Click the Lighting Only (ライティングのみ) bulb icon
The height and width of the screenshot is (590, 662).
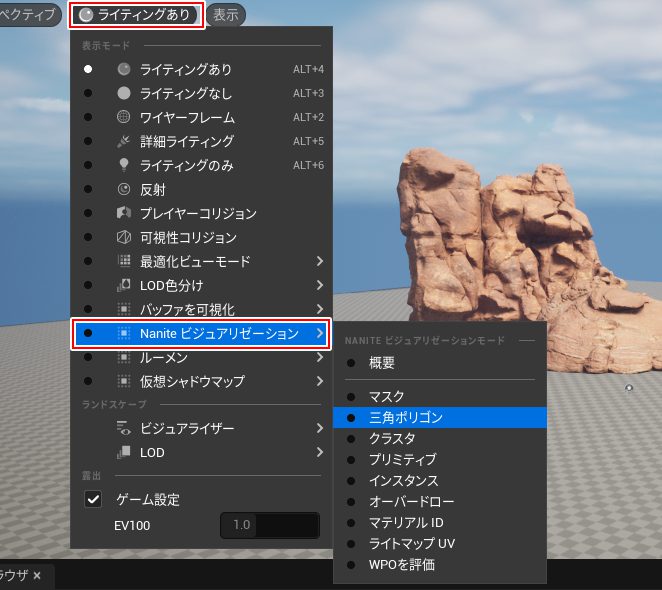(124, 165)
